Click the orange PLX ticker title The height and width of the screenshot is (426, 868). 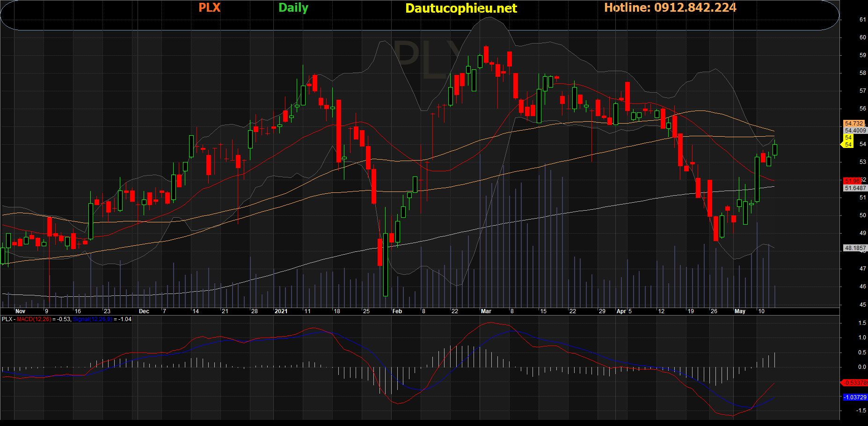pyautogui.click(x=209, y=8)
